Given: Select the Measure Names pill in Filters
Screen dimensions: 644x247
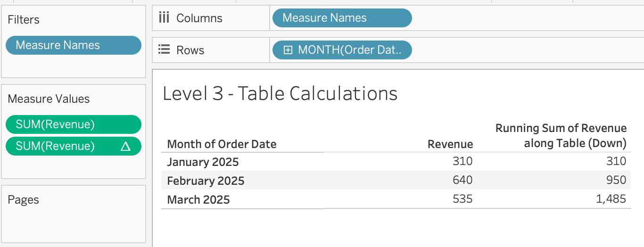Looking at the screenshot, I should click(73, 45).
